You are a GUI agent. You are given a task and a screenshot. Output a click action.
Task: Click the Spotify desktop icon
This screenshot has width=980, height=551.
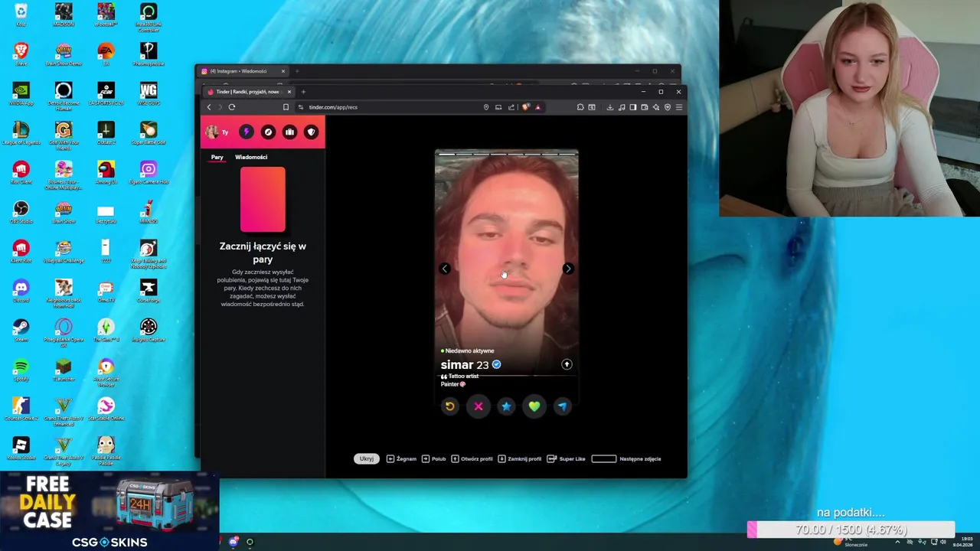pyautogui.click(x=21, y=370)
